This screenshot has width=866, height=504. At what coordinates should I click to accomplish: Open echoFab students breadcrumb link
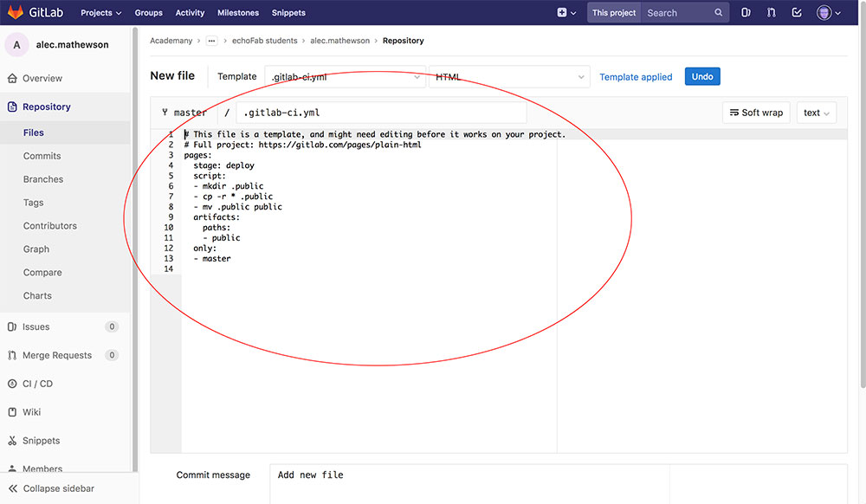tap(264, 41)
